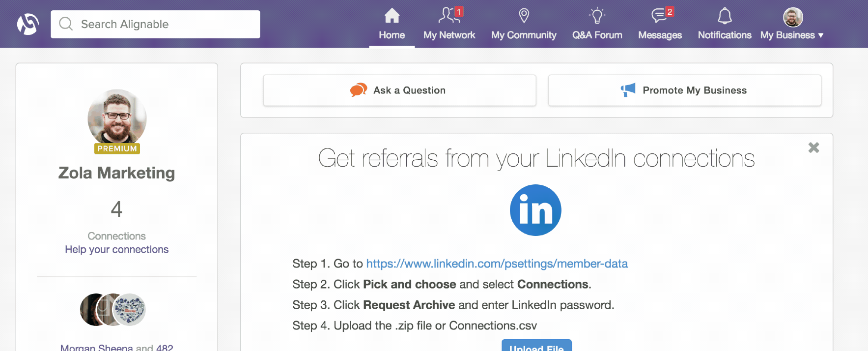This screenshot has height=351, width=868.
Task: Click the blue LinkedIn logo icon
Action: point(535,210)
